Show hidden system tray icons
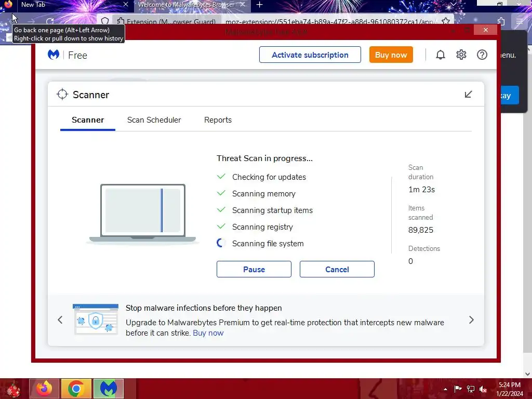Viewport: 532px width, 399px height. point(445,389)
